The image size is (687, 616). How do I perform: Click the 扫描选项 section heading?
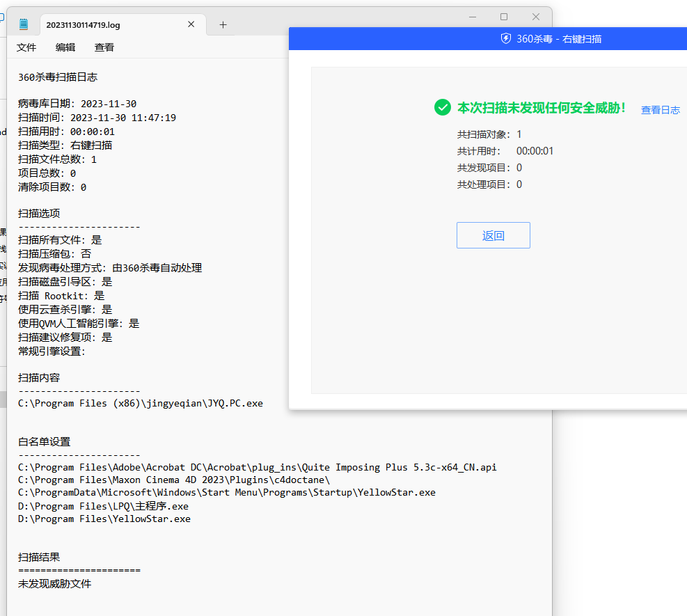click(39, 214)
